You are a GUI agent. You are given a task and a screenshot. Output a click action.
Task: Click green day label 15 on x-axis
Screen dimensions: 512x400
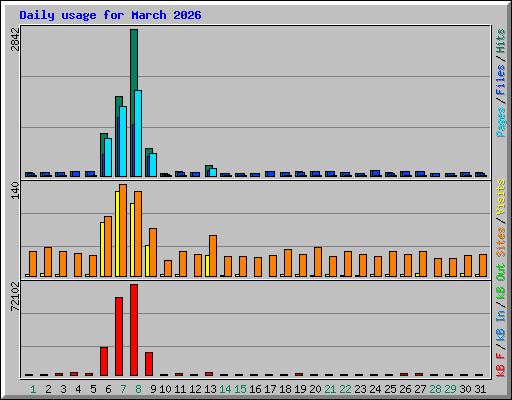(x=240, y=389)
